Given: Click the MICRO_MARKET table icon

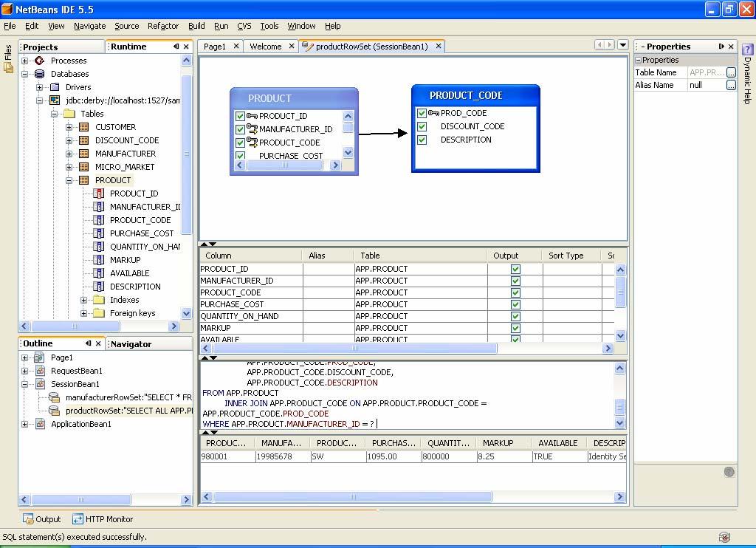Looking at the screenshot, I should (84, 167).
